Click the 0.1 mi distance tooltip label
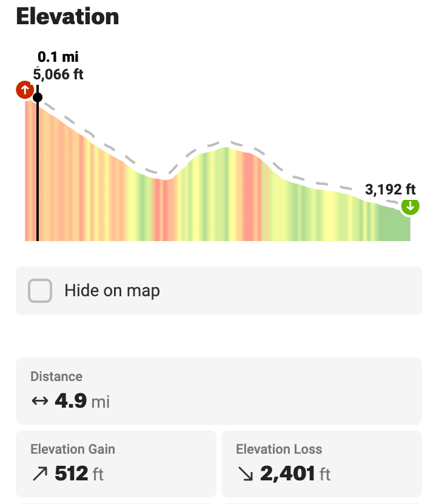This screenshot has width=439, height=504. coord(58,58)
